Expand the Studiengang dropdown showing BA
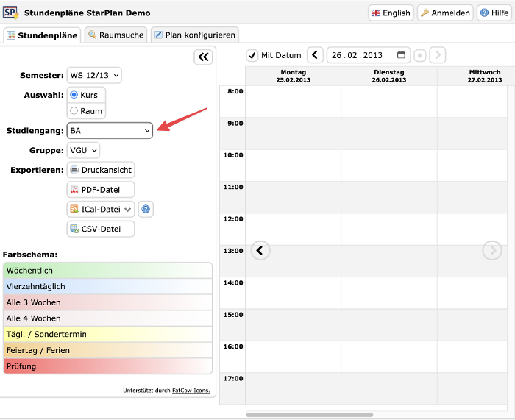This screenshot has width=515, height=420. (110, 130)
